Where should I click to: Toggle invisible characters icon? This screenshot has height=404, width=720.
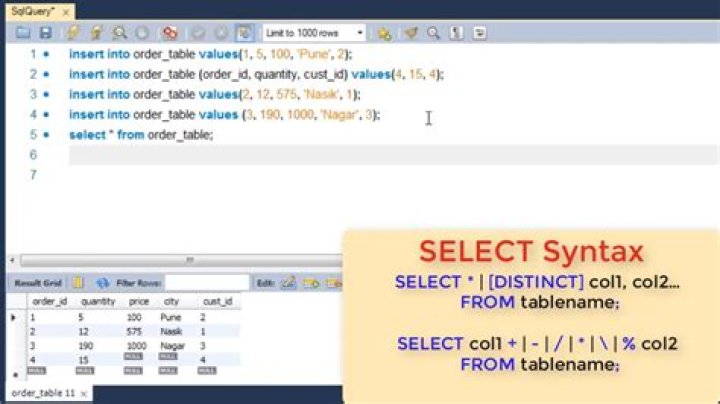[456, 33]
